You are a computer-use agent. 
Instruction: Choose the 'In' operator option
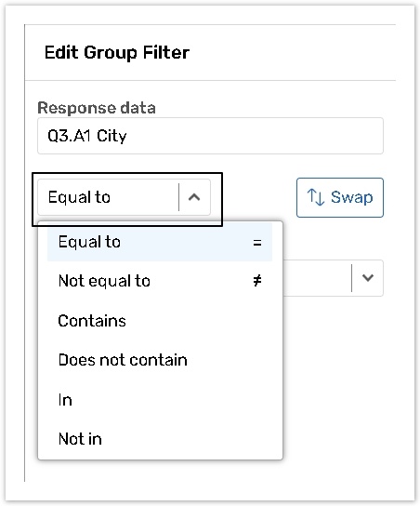pos(160,400)
